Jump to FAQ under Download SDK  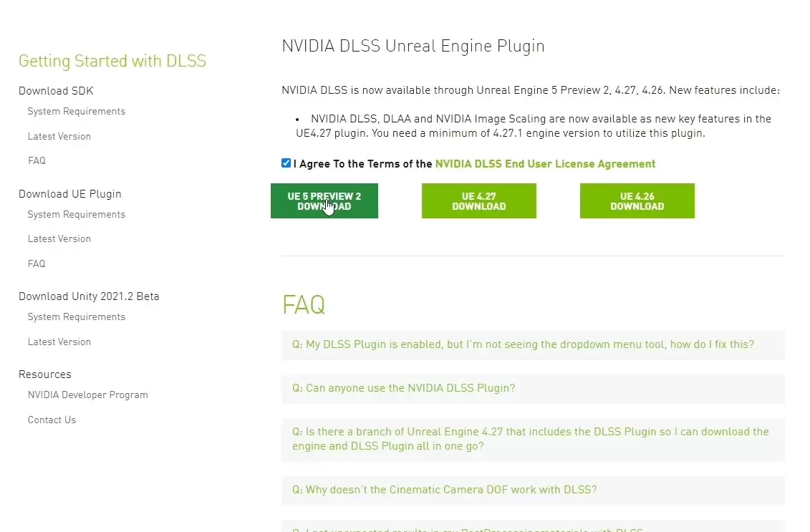37,161
